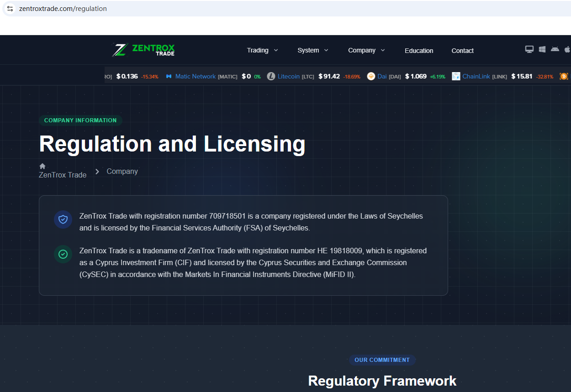Click the Regulation and Licensing heading
This screenshot has width=571, height=392.
click(172, 144)
